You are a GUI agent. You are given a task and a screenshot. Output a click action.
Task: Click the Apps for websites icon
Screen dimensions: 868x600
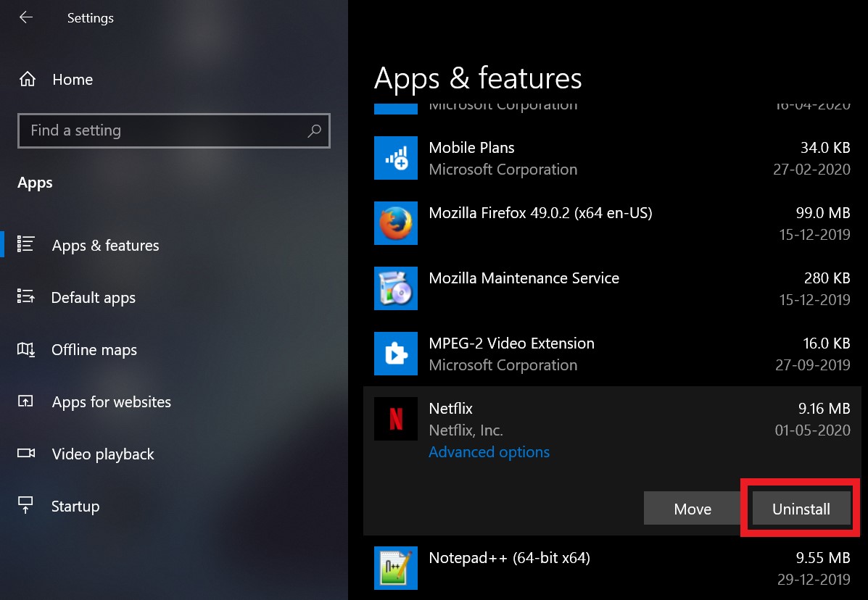pyautogui.click(x=25, y=401)
